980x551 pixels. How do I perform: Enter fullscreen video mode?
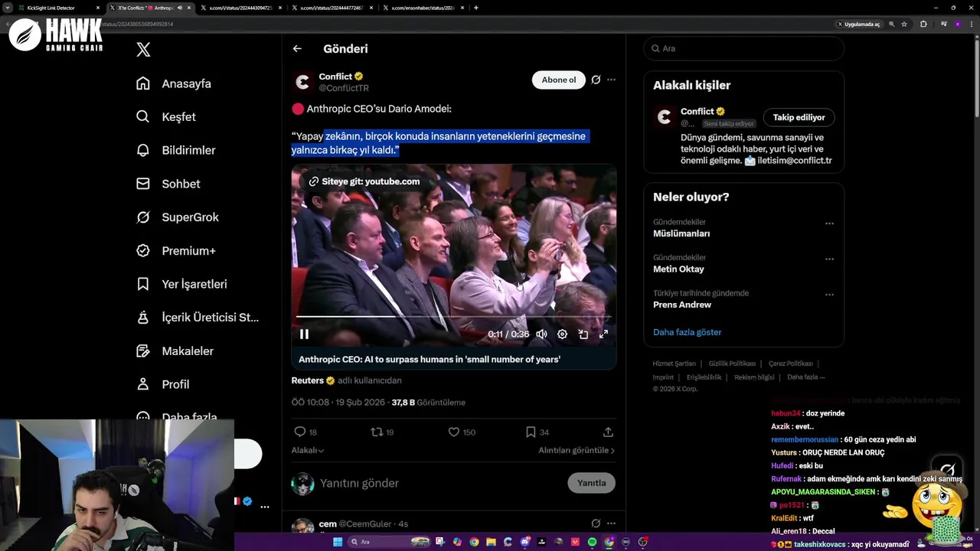[603, 334]
